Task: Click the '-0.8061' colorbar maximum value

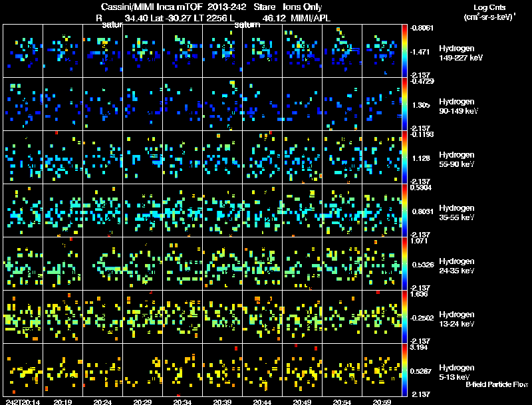Action: point(422,28)
